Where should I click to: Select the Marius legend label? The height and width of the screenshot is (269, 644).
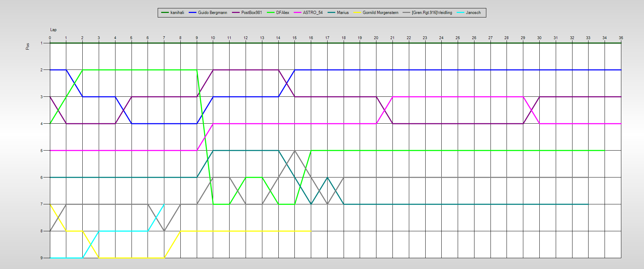tap(343, 13)
